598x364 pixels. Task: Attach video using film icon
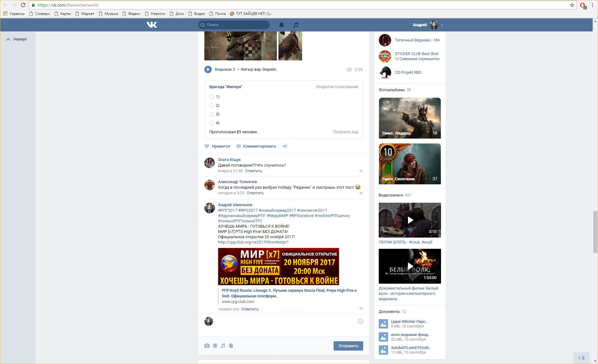[215, 346]
